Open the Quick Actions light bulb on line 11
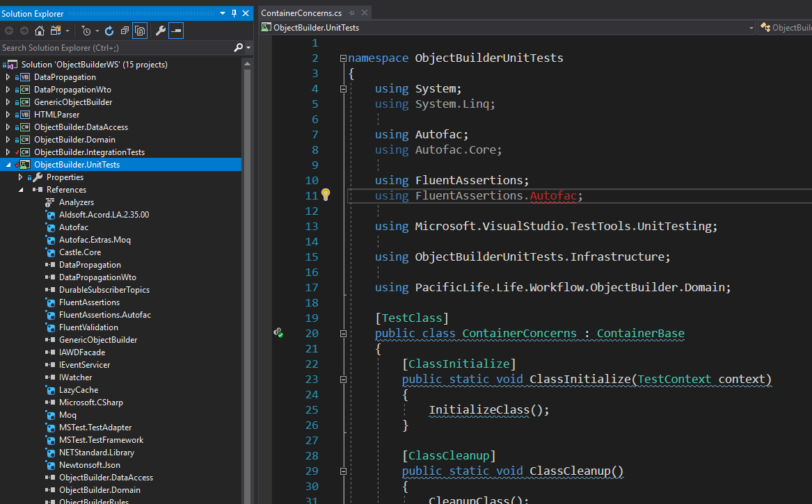The height and width of the screenshot is (504, 812). coord(325,195)
